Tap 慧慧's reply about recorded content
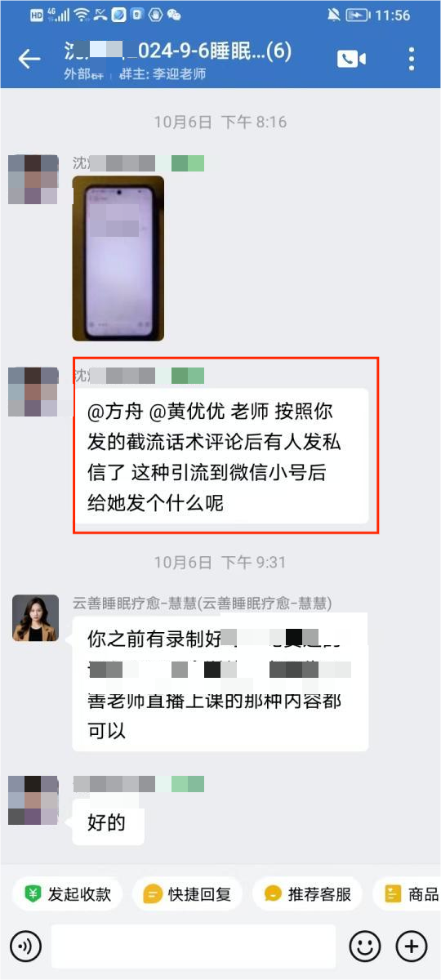Image resolution: width=441 pixels, height=980 pixels. pyautogui.click(x=220, y=683)
